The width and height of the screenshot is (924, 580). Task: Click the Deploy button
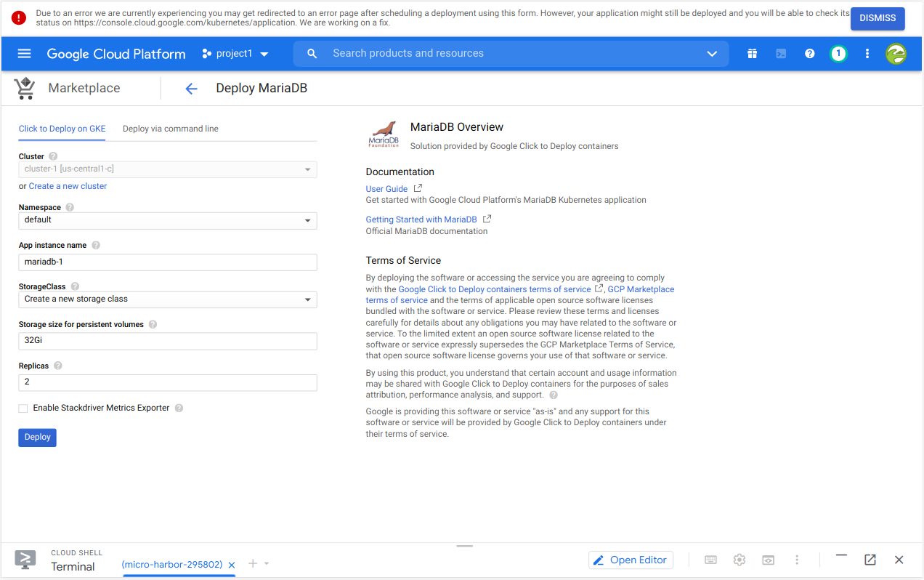[x=37, y=438]
